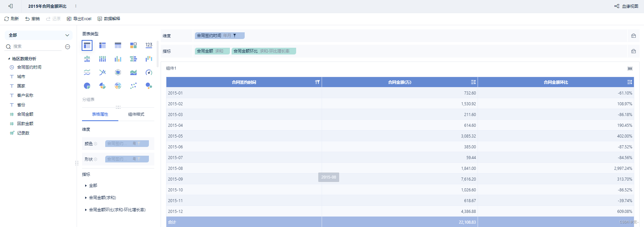Select the radar chart icon
Viewport: 644px width, 227px height.
pyautogui.click(x=118, y=72)
